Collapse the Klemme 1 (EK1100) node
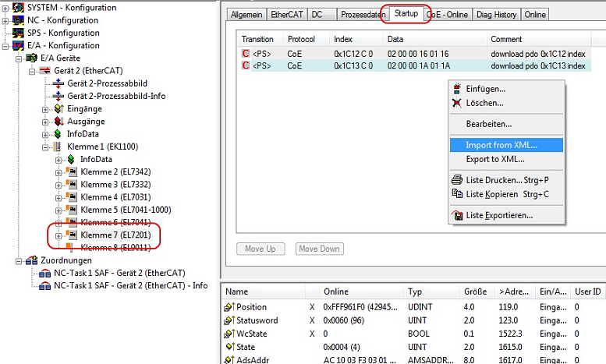Screen dimensions: 606x364 point(45,147)
